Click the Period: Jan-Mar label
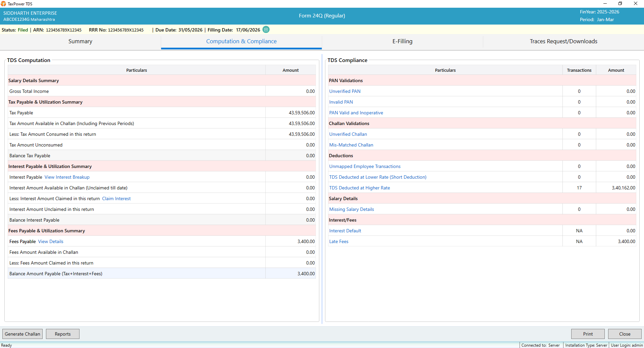 (597, 19)
